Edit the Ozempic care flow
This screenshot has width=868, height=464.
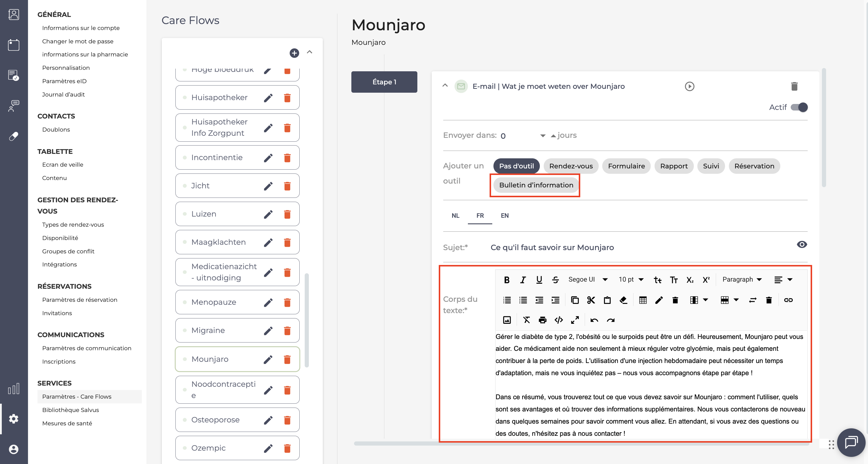pyautogui.click(x=268, y=448)
